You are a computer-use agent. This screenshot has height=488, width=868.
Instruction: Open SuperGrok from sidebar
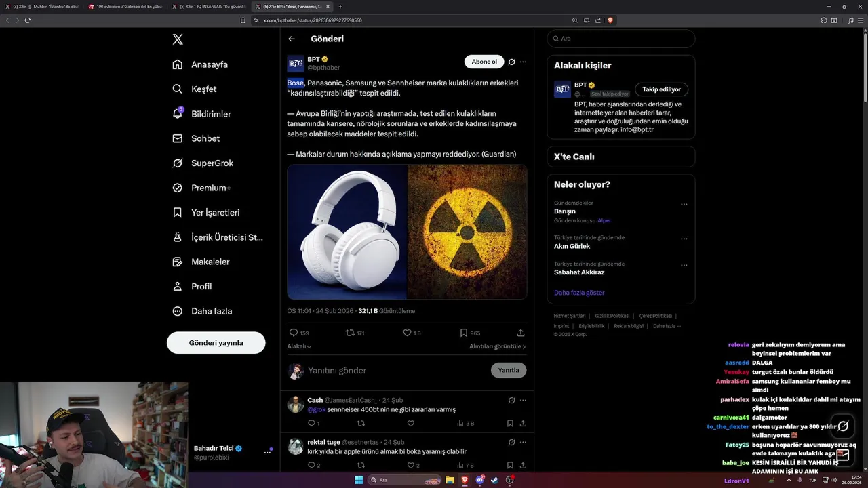pos(203,163)
